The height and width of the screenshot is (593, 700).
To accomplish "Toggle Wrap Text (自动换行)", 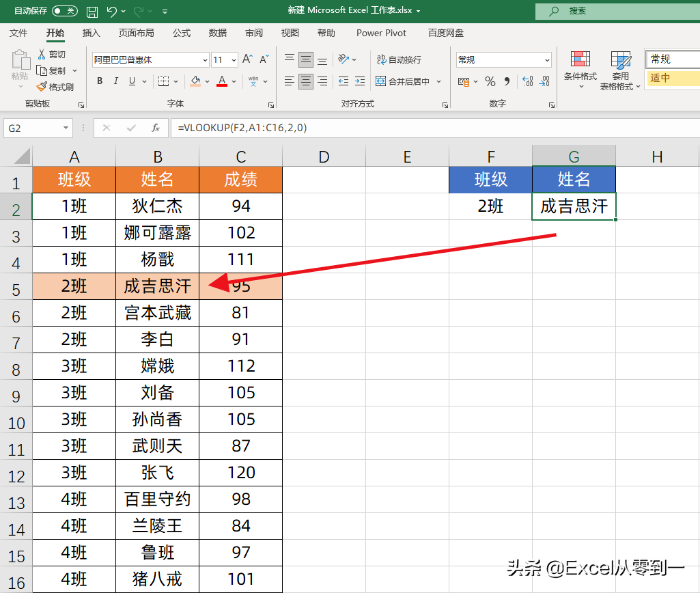I will coord(399,59).
